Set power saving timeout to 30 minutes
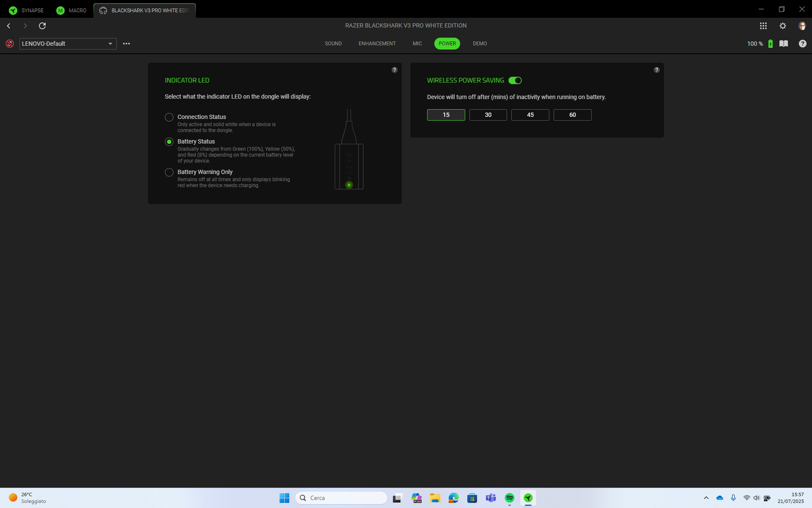This screenshot has height=508, width=812. [x=488, y=115]
